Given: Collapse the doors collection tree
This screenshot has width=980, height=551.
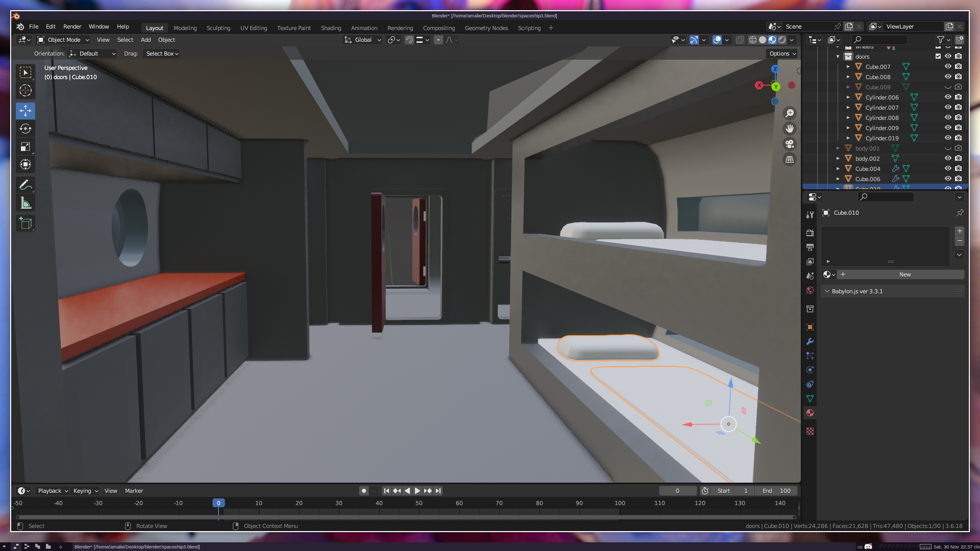Looking at the screenshot, I should (x=838, y=57).
